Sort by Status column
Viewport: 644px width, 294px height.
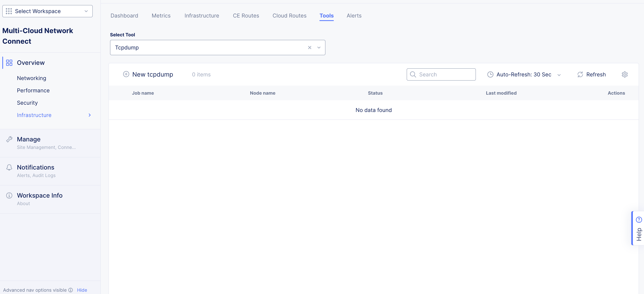pos(375,93)
